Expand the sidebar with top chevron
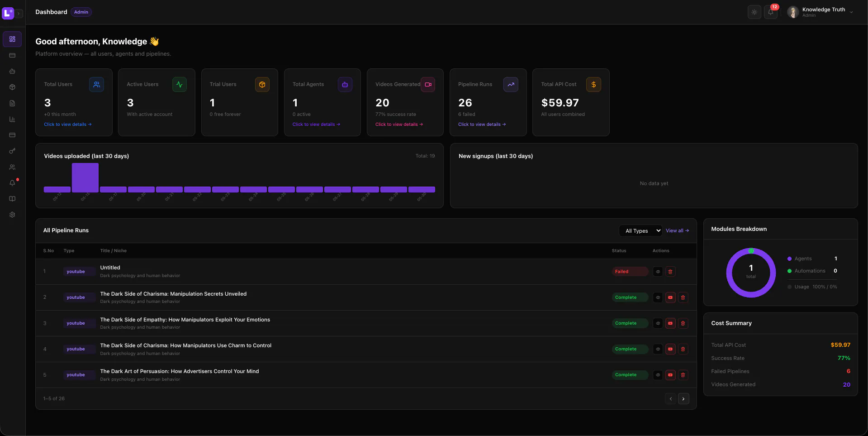 click(19, 14)
